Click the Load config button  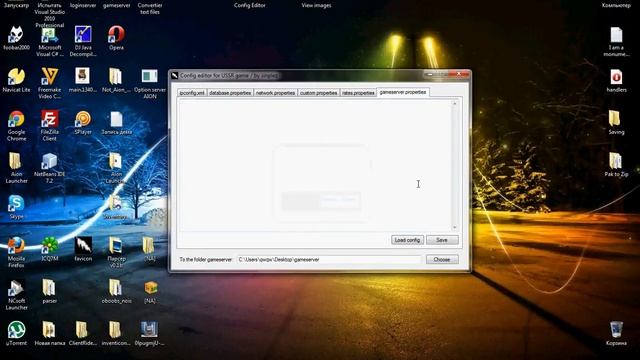[407, 240]
